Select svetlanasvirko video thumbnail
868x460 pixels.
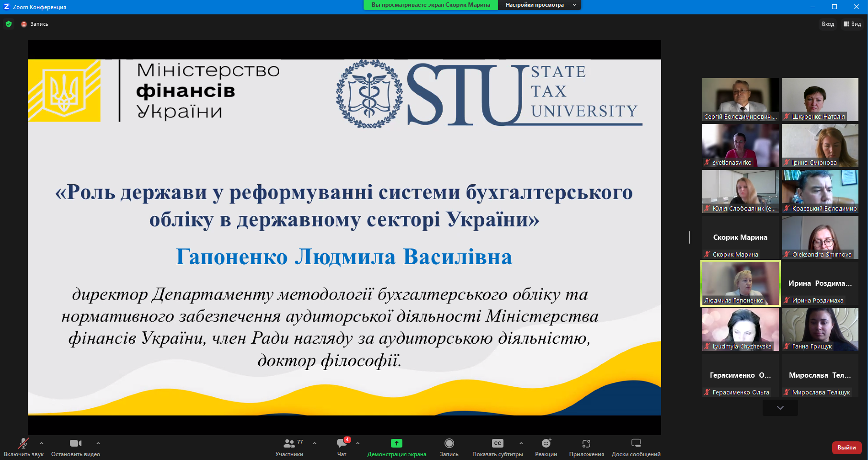(x=741, y=146)
